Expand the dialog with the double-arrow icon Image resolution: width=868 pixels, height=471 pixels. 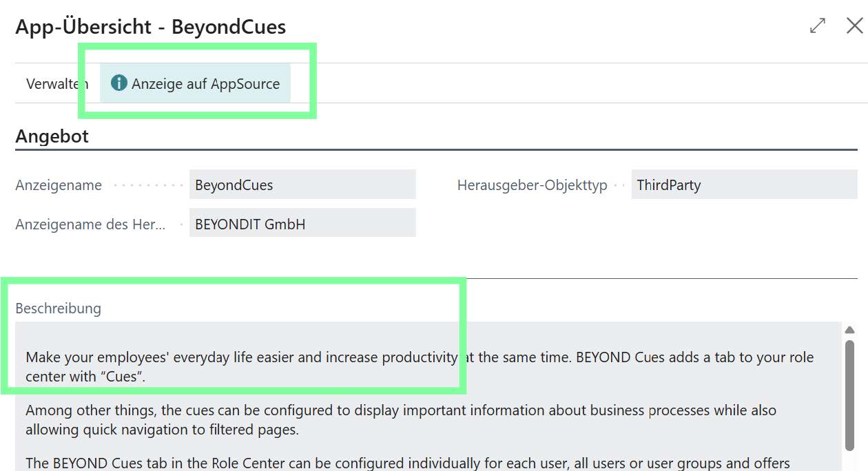tap(818, 26)
